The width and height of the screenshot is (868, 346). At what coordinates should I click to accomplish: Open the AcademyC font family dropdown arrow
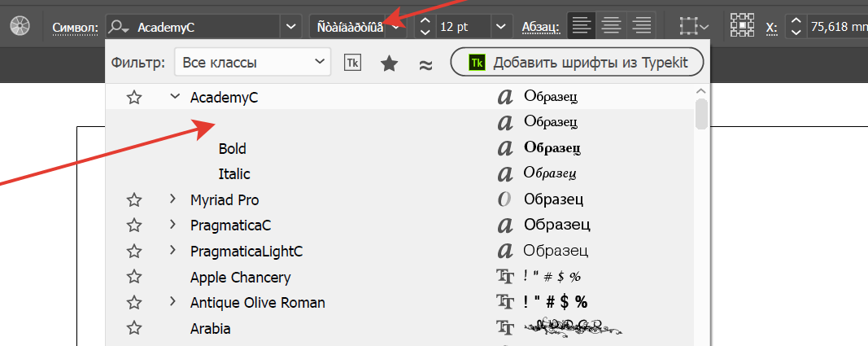(290, 27)
